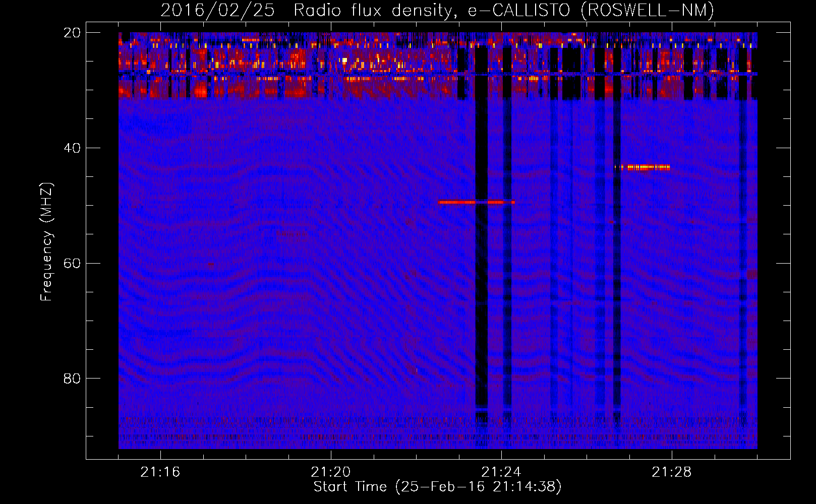Click the 21:16 time tick label
The height and width of the screenshot is (504, 816).
click(160, 472)
